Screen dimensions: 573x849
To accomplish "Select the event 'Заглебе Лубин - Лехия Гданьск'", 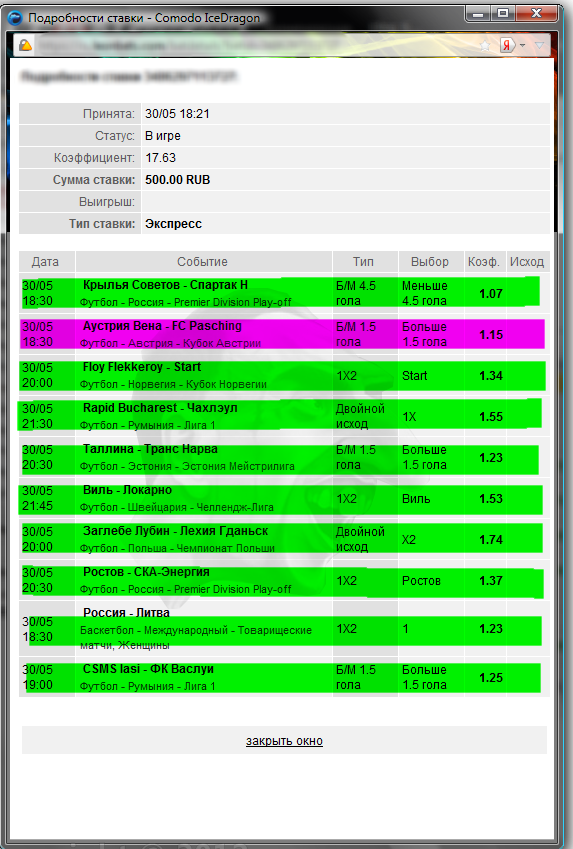I will tap(175, 531).
